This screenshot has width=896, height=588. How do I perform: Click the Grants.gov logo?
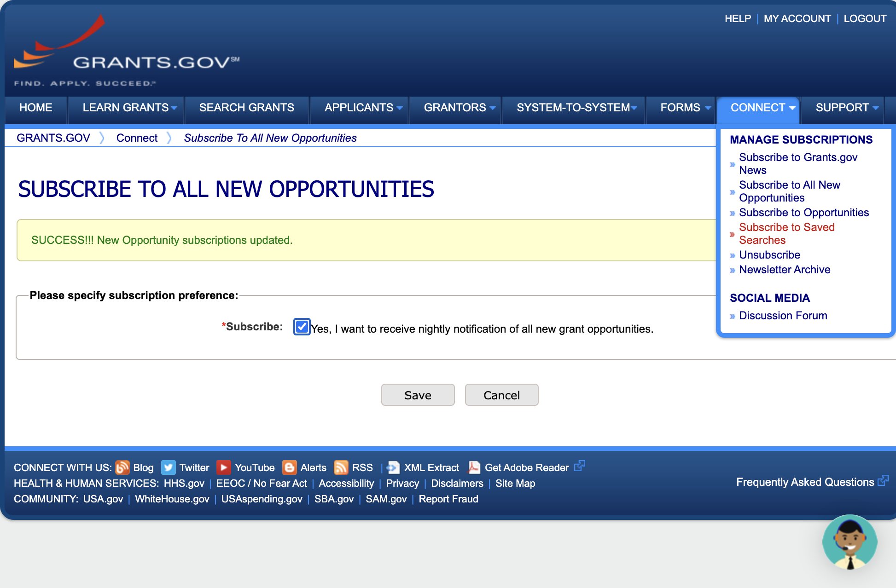coord(127,51)
